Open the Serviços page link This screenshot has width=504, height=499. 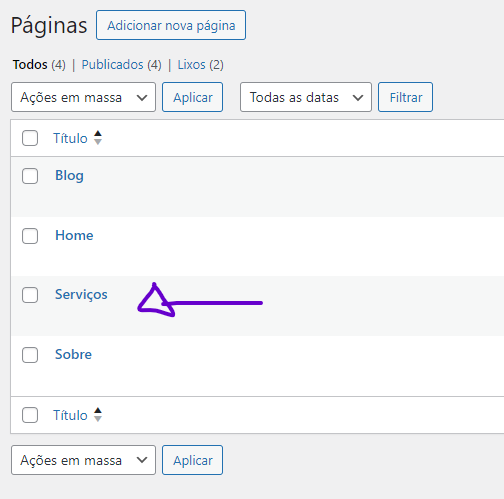[x=81, y=295]
